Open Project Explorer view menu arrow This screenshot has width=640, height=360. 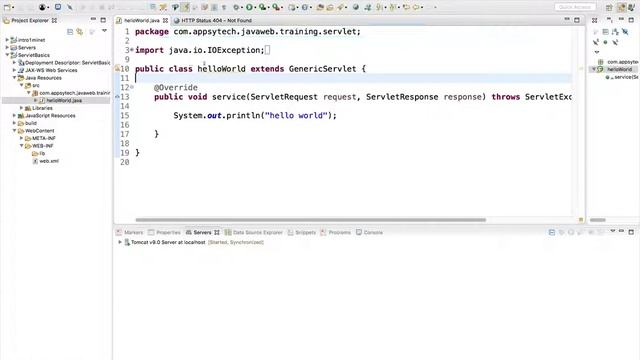104,31
